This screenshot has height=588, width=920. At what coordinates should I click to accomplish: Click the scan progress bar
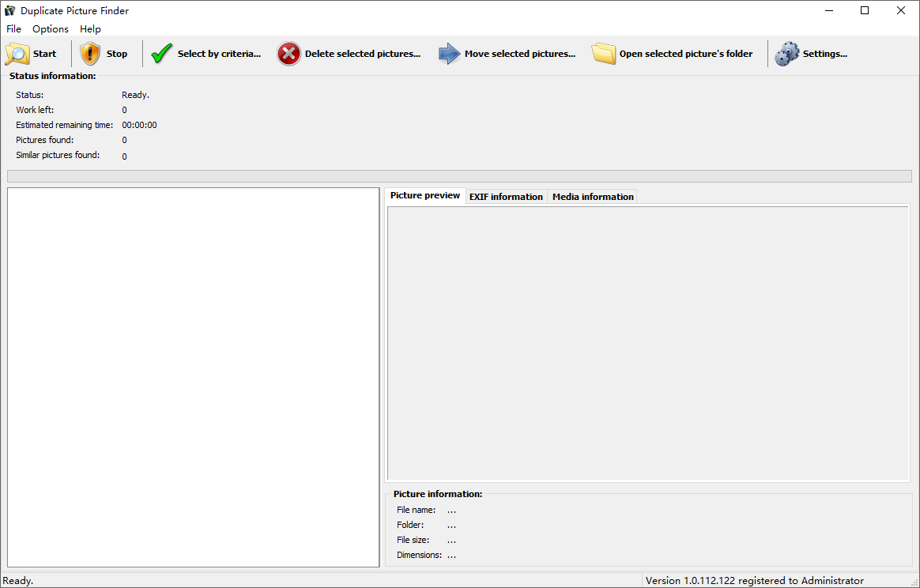point(459,176)
